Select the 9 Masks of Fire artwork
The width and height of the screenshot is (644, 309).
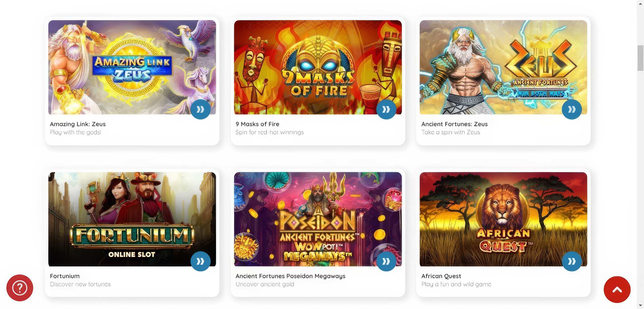point(318,67)
